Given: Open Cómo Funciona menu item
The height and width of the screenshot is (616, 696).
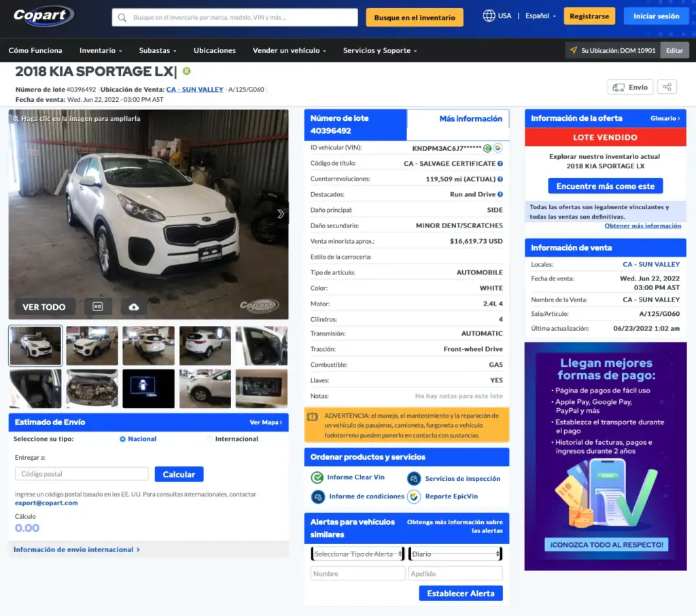Looking at the screenshot, I should pyautogui.click(x=35, y=50).
